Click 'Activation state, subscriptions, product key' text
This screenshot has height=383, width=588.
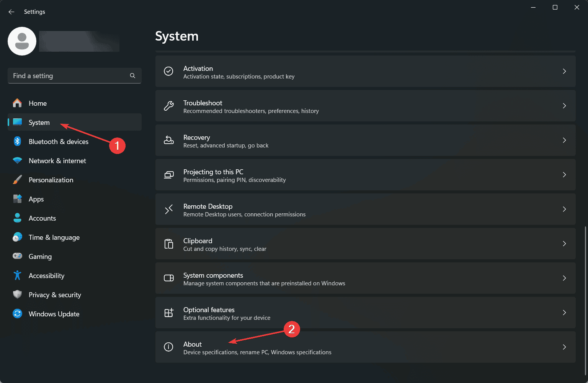(239, 77)
